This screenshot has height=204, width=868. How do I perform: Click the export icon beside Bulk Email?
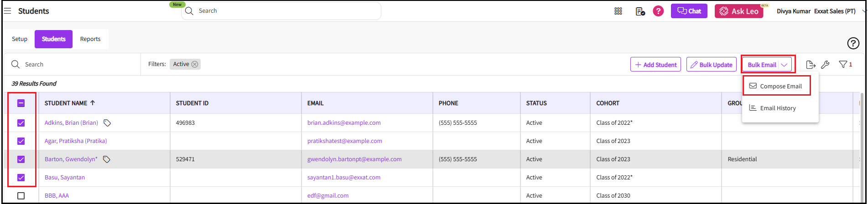tap(811, 65)
